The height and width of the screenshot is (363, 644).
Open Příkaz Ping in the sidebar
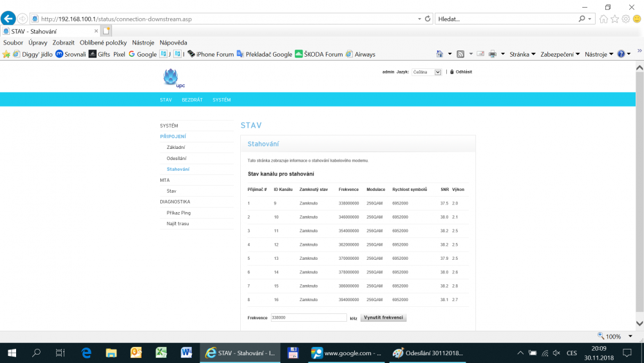click(178, 213)
